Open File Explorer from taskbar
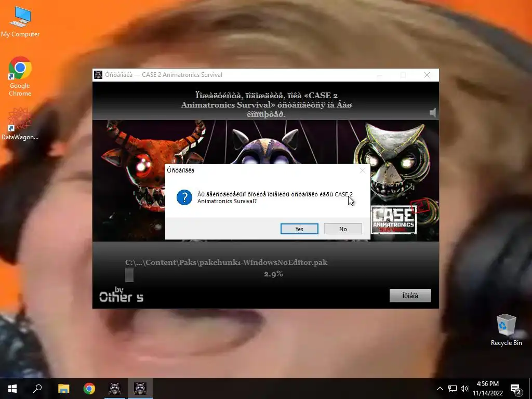This screenshot has width=532, height=399. (x=64, y=389)
